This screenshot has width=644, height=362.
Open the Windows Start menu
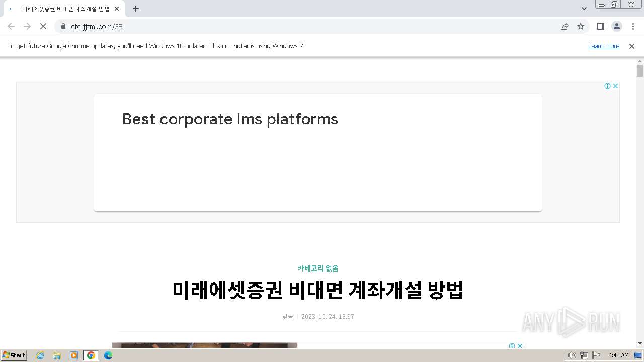(14, 355)
